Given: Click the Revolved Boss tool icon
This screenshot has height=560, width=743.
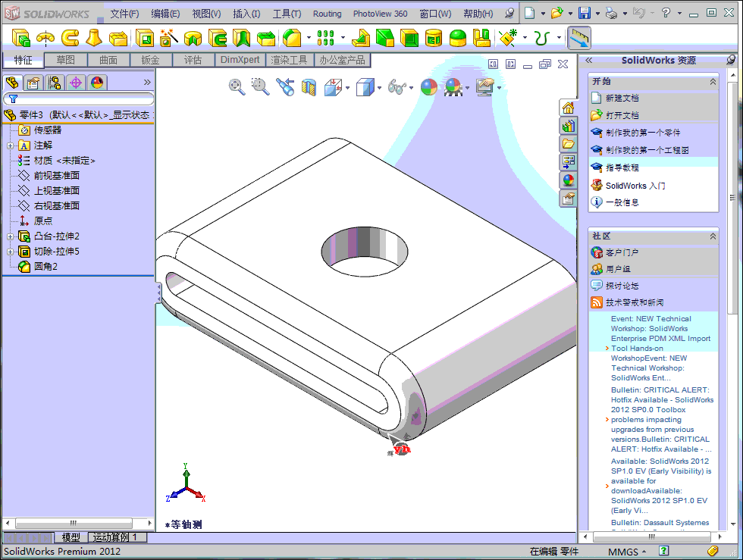Looking at the screenshot, I should [x=45, y=38].
